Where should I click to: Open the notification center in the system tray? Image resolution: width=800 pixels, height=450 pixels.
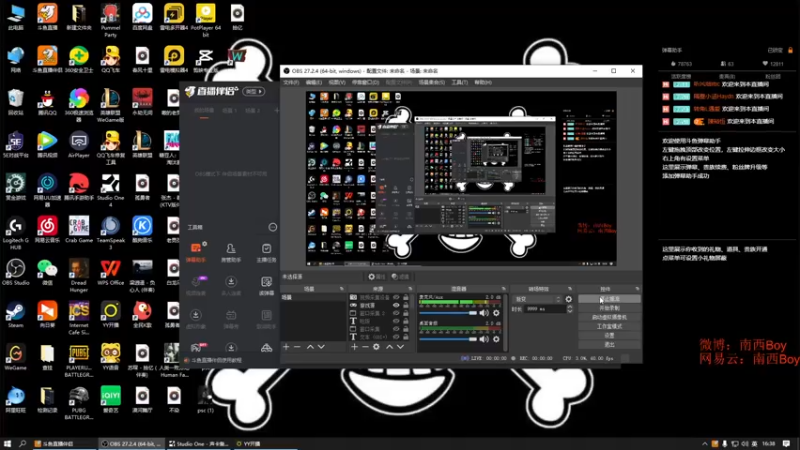click(x=786, y=443)
